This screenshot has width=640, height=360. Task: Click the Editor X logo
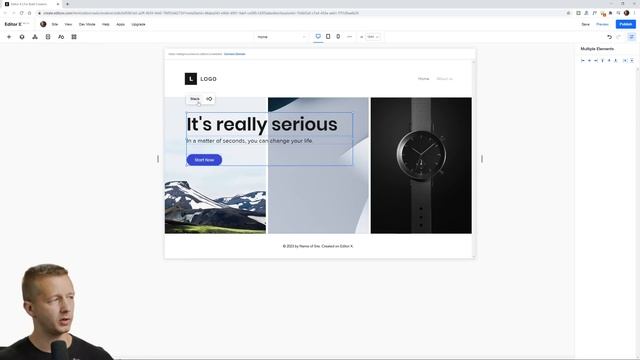pyautogui.click(x=13, y=24)
